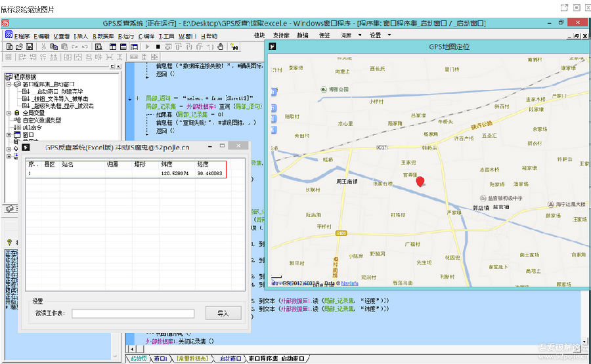This screenshot has width=591, height=364.
Task: Click the 经度 column header
Action: pos(204,165)
